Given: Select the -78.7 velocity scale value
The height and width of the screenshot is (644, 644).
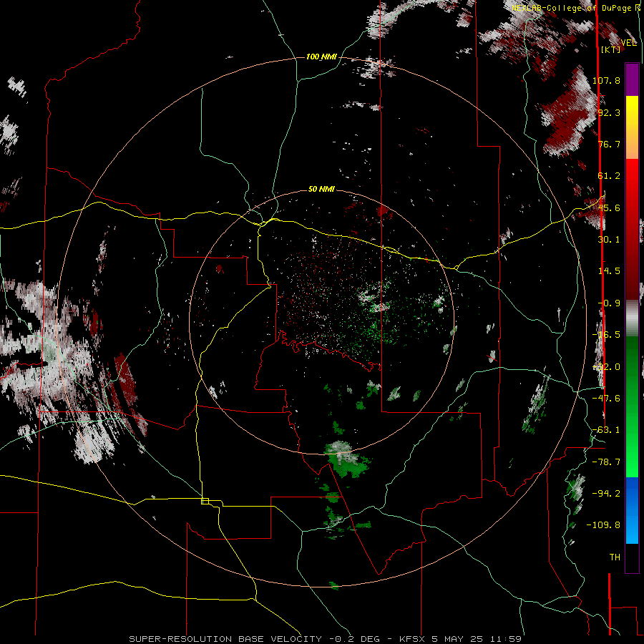Looking at the screenshot, I should click(606, 462).
